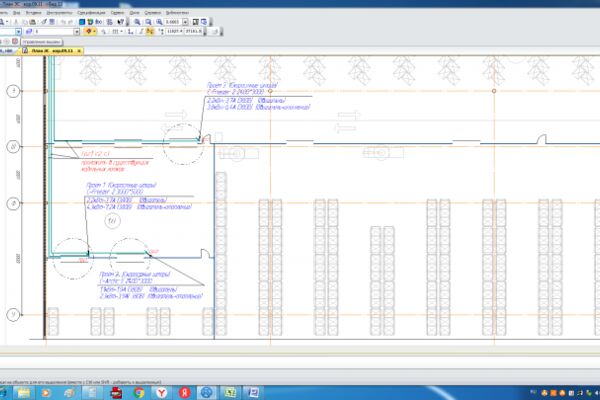
Task: Open the library manager blue icon
Action: pos(82,22)
